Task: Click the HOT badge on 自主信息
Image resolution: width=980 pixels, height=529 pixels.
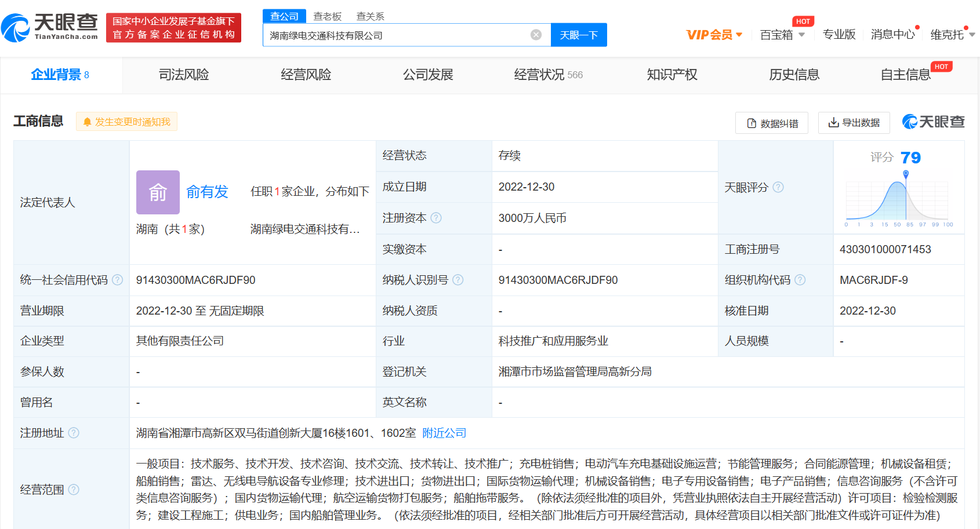Action: (941, 67)
